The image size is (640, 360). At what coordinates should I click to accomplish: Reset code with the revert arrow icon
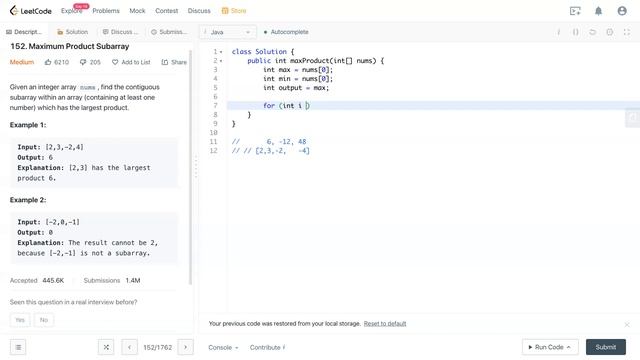point(592,32)
